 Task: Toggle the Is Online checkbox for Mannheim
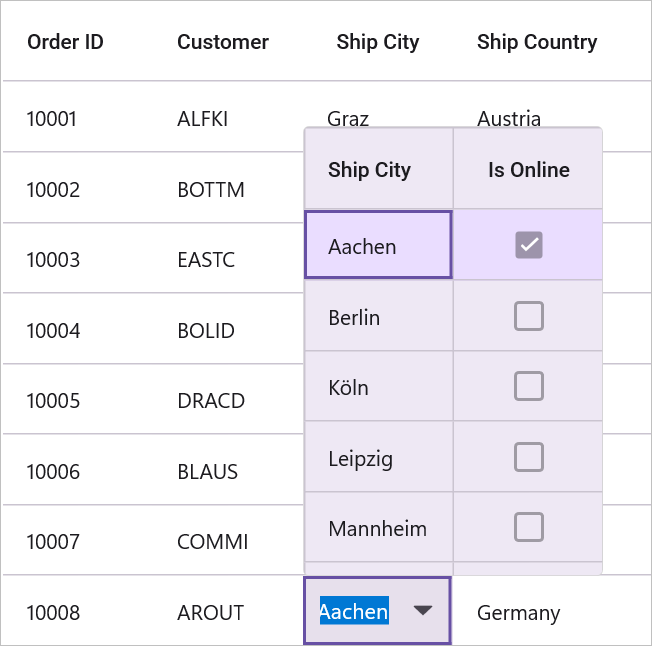pos(528,527)
